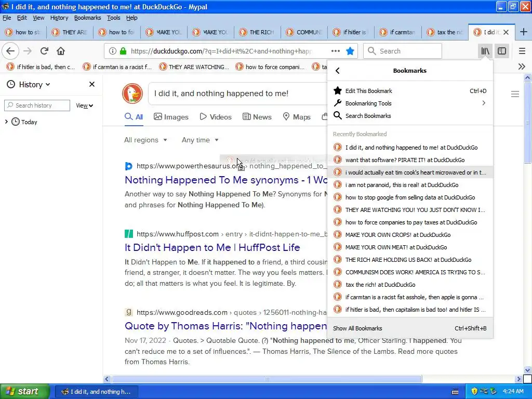The image size is (532, 399).
Task: Click the DuckDuckGo query text field
Action: point(237,94)
